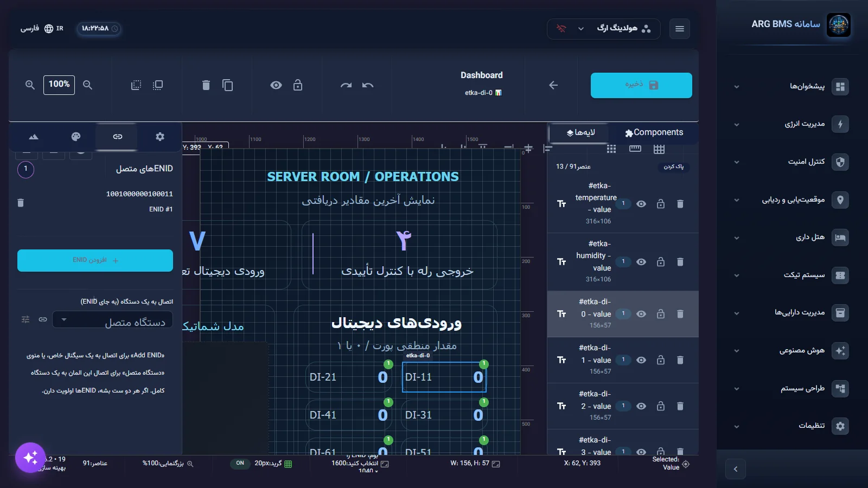This screenshot has height=488, width=868.
Task: Hide the etka-di-0 value layer
Action: (641, 314)
